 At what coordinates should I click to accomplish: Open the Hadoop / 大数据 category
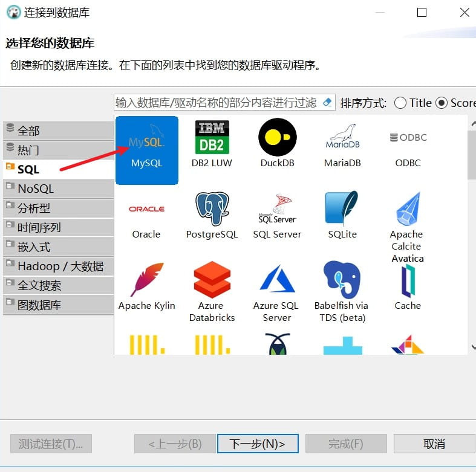pos(59,267)
